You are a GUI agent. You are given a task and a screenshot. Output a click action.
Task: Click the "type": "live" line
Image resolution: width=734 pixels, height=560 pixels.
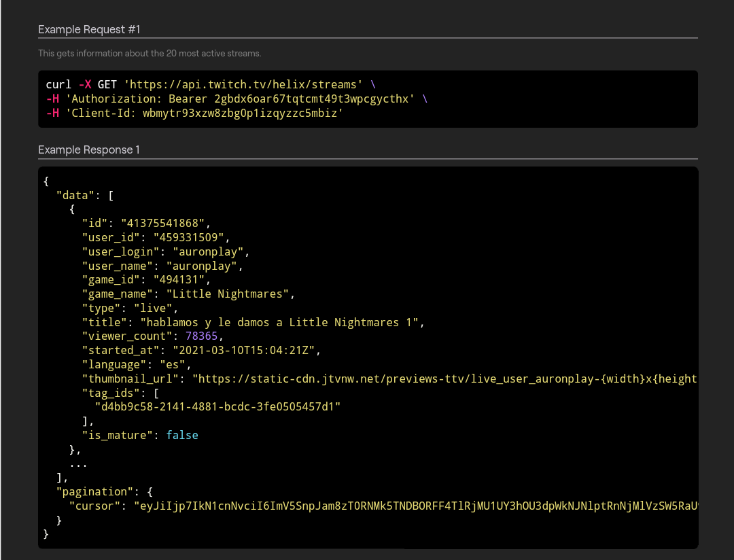(130, 308)
